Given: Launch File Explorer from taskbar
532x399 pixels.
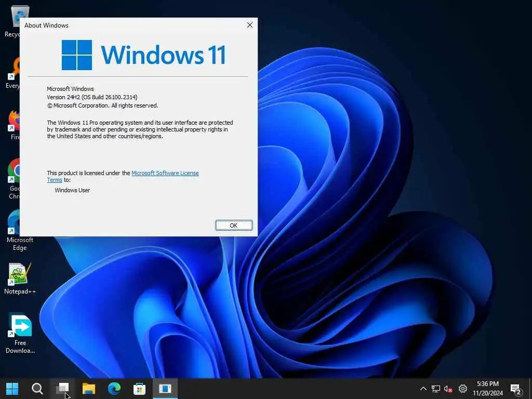Looking at the screenshot, I should click(x=89, y=389).
